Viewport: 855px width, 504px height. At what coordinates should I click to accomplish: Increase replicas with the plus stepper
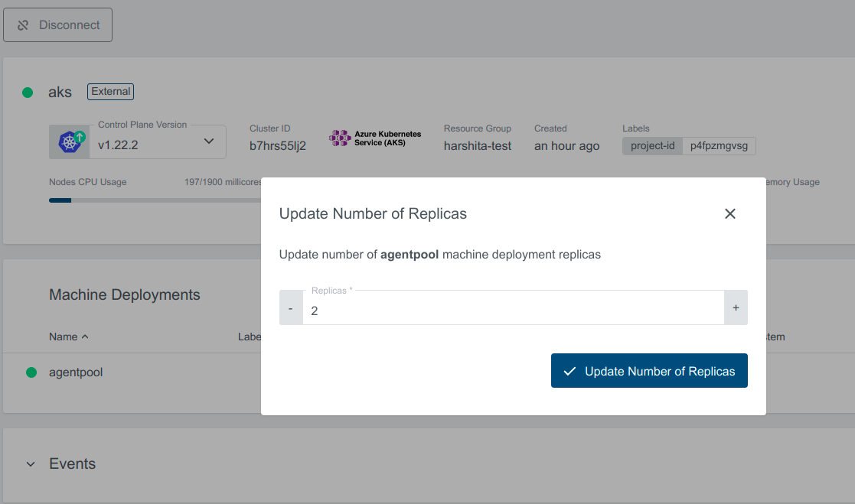pyautogui.click(x=736, y=307)
